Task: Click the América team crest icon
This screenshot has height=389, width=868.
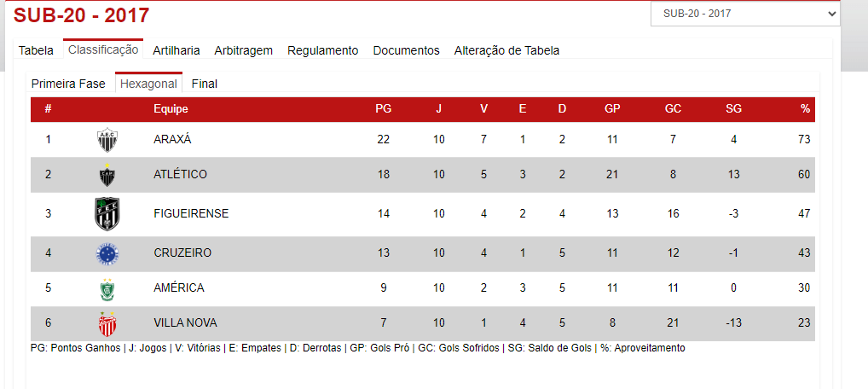Action: click(x=107, y=288)
